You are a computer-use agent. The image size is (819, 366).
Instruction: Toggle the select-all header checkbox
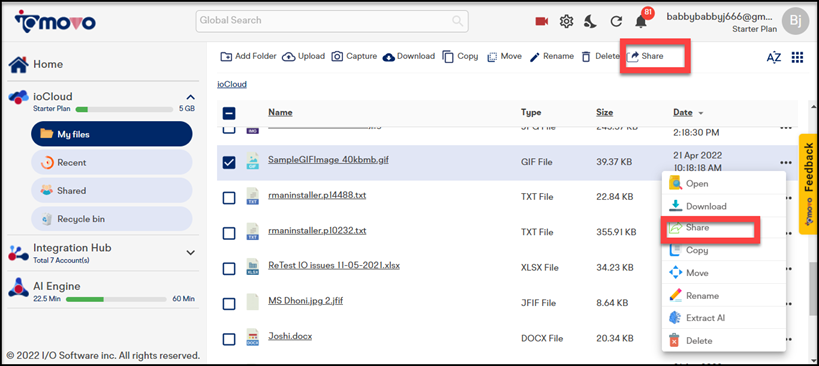(x=229, y=113)
